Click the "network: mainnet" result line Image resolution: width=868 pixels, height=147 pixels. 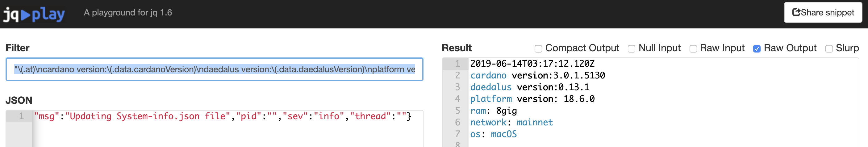coord(511,123)
